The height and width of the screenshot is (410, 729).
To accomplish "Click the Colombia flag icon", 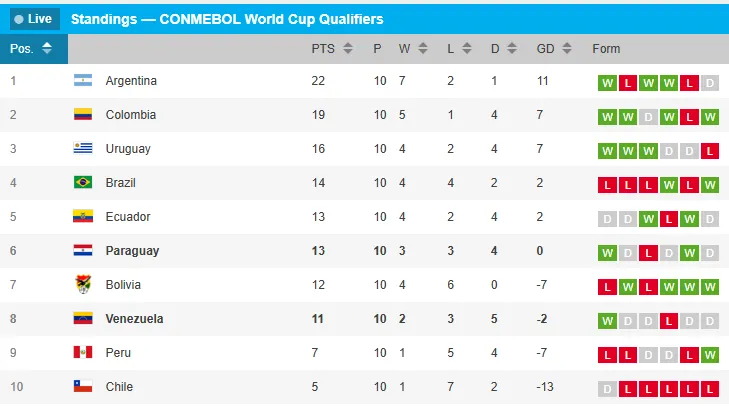I will (x=83, y=115).
